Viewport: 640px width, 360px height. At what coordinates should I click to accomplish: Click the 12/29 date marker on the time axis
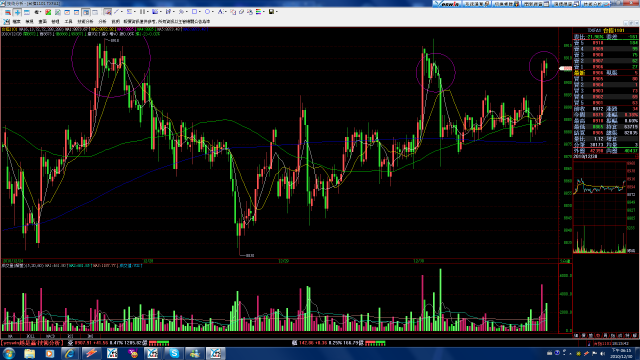click(x=283, y=261)
